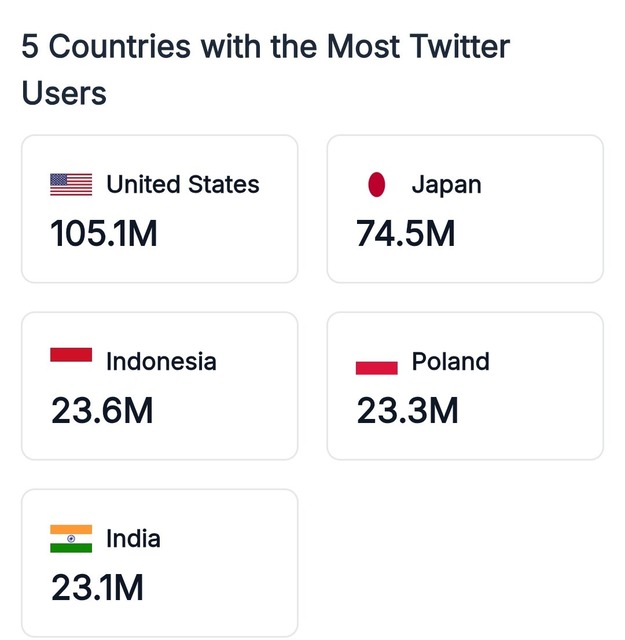Select the Poland country label

[x=451, y=361]
